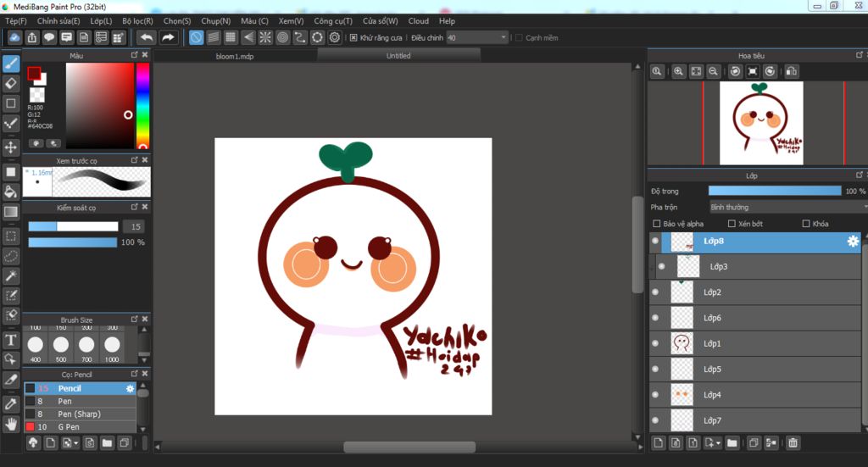
Task: Click the Redo arrow in toolbar
Action: coord(168,37)
